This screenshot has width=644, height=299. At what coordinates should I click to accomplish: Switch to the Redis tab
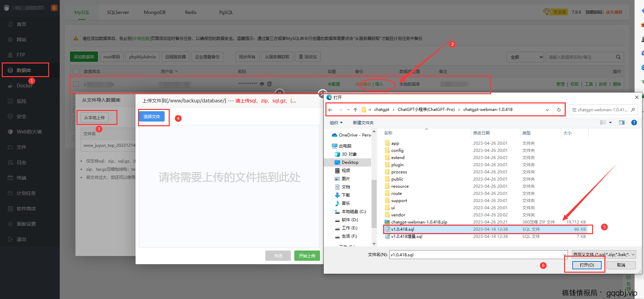coord(191,12)
